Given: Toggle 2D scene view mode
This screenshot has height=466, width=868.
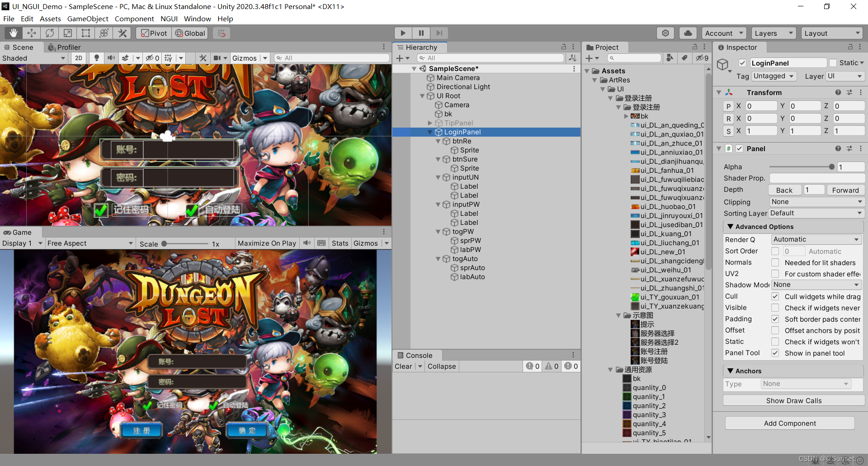Looking at the screenshot, I should click(79, 58).
